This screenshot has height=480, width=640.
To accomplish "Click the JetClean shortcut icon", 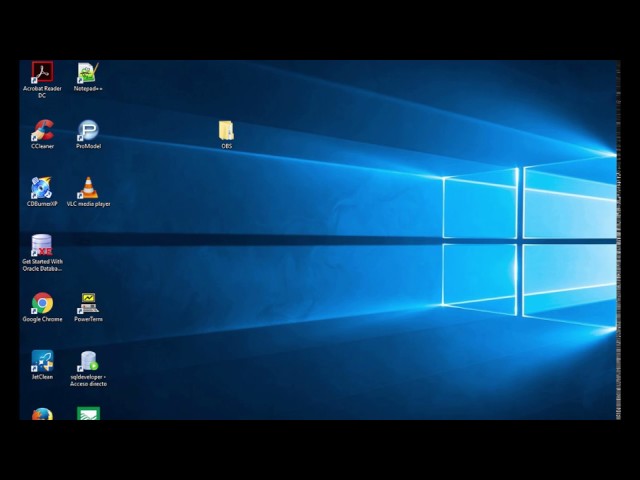I will (x=42, y=361).
